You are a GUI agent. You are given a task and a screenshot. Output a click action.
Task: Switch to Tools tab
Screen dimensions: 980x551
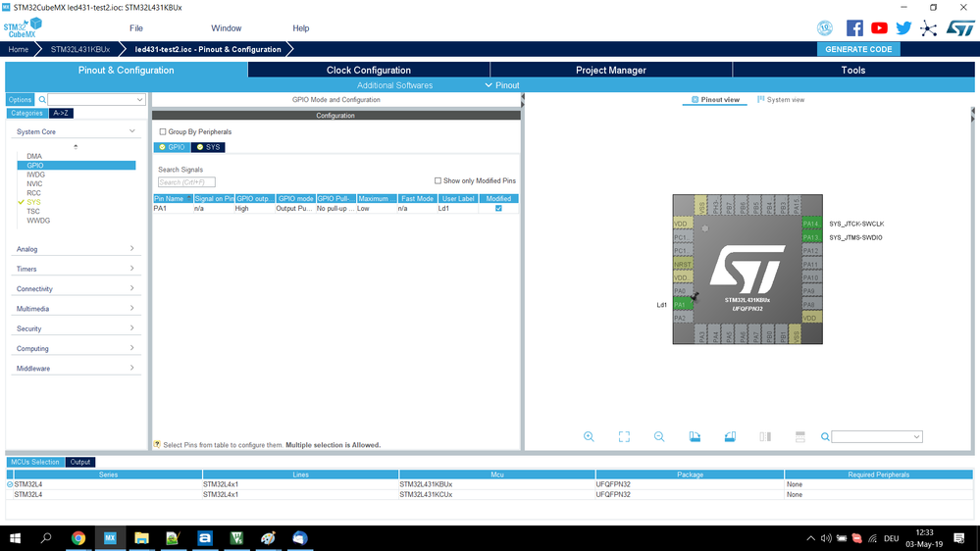tap(853, 70)
